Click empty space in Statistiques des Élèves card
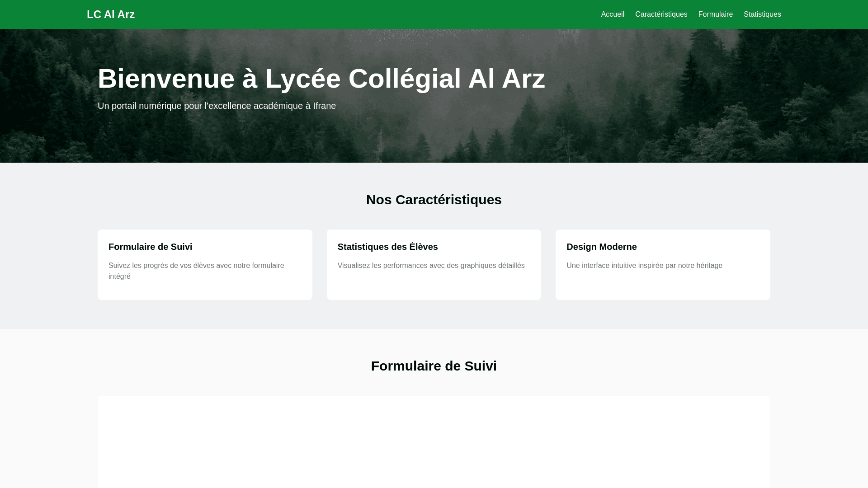Viewport: 868px width, 488px height. coord(434,287)
